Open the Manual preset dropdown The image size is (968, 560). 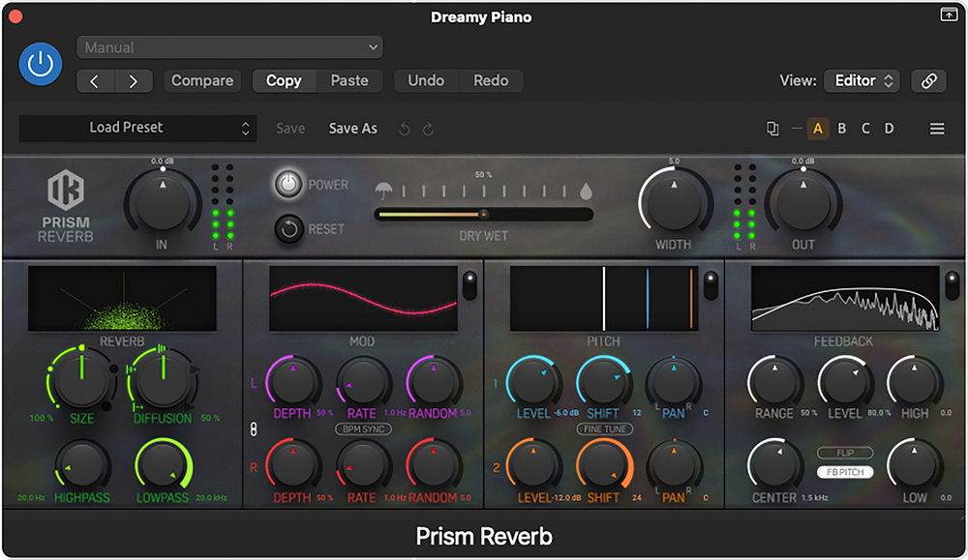point(229,47)
